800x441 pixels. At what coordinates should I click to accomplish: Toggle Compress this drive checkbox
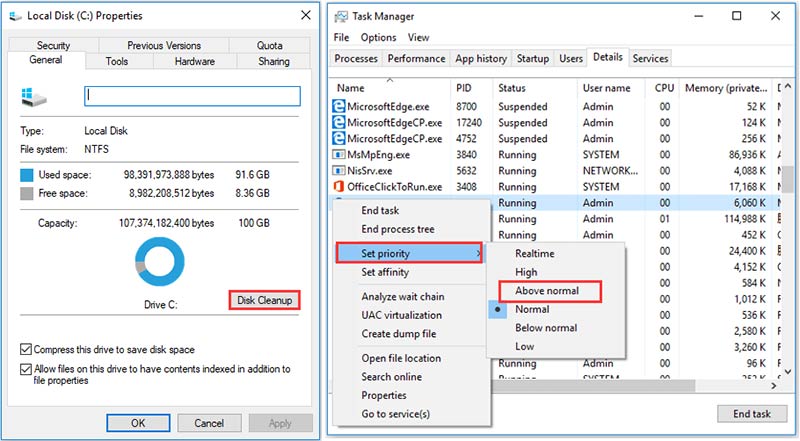[25, 350]
